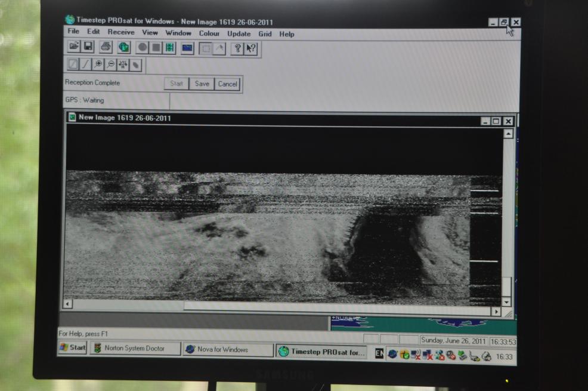Click the blue screen image icon
The image size is (588, 391).
[187, 48]
